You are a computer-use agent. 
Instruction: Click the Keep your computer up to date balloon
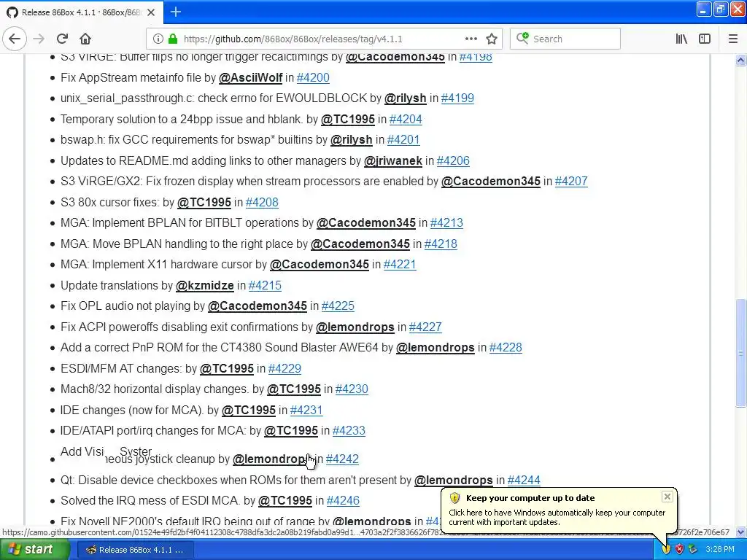[x=558, y=510]
